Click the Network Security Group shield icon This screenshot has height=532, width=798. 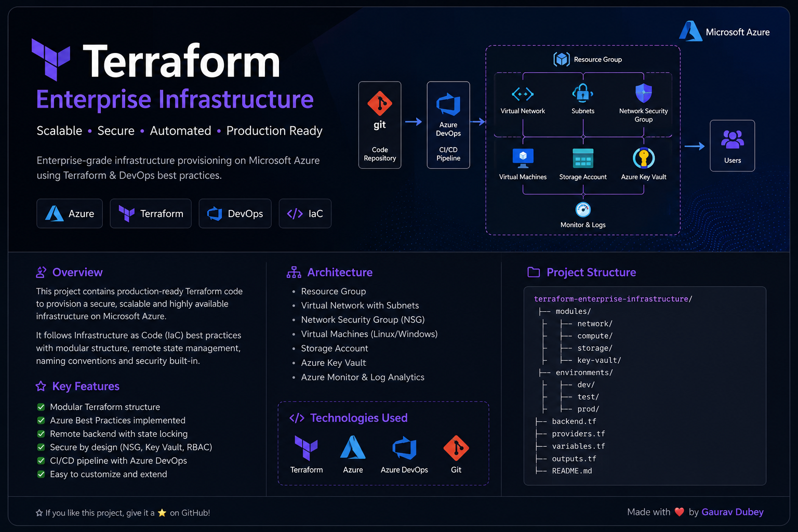click(x=644, y=94)
